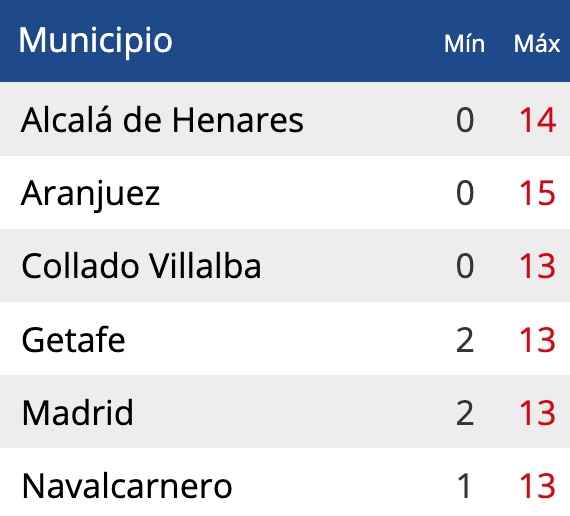
Task: Click Aranjuez max temperature 15
Action: click(537, 193)
